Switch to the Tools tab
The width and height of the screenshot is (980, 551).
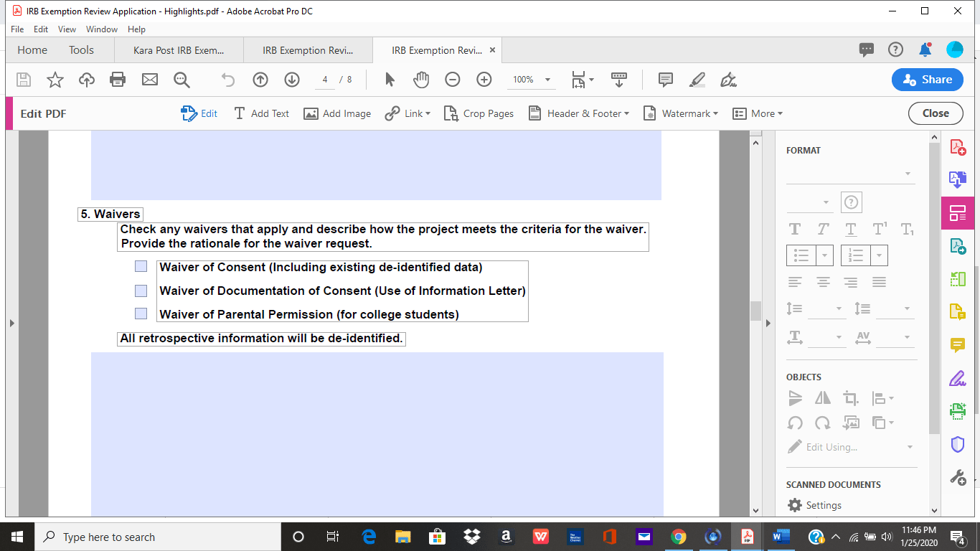80,50
